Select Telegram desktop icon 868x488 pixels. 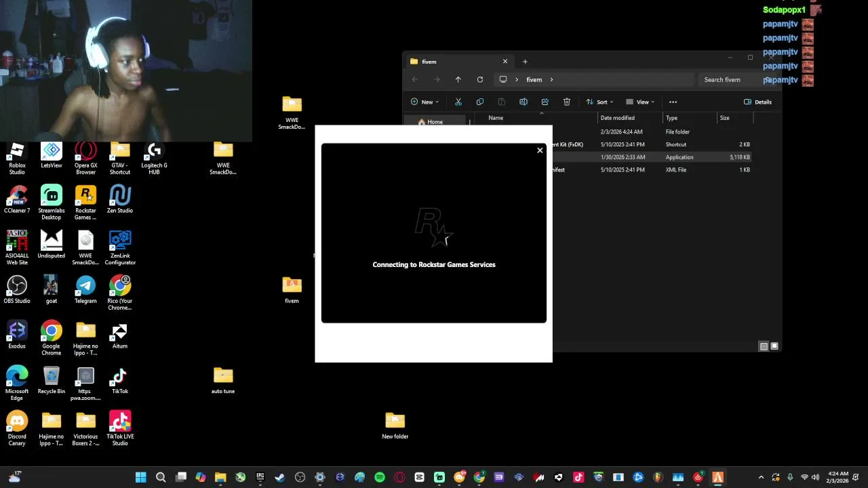(x=85, y=290)
